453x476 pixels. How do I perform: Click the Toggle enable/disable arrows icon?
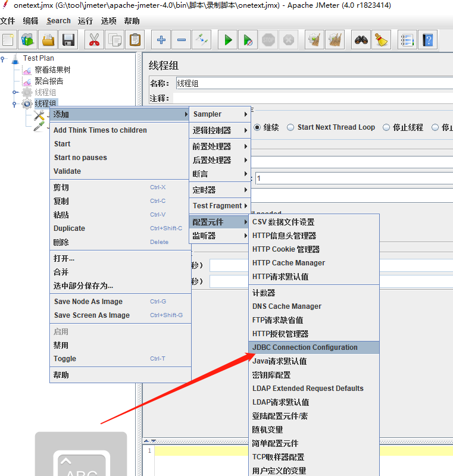[x=202, y=40]
